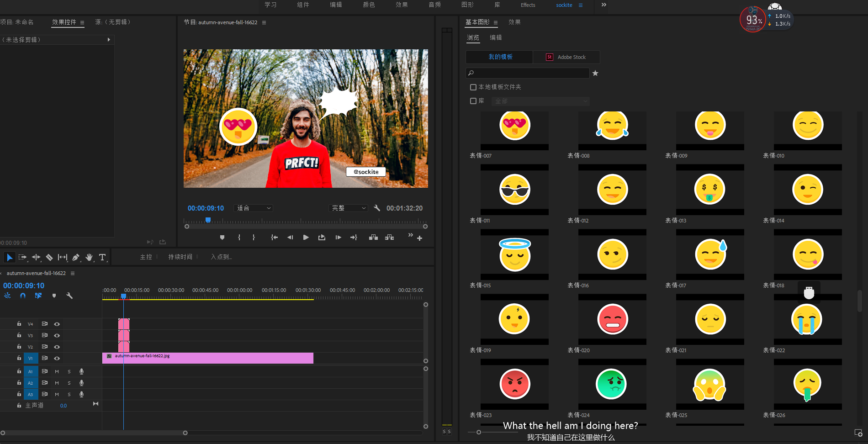The height and width of the screenshot is (444, 868).
Task: Go to Out point in Program monitor
Action: click(354, 238)
